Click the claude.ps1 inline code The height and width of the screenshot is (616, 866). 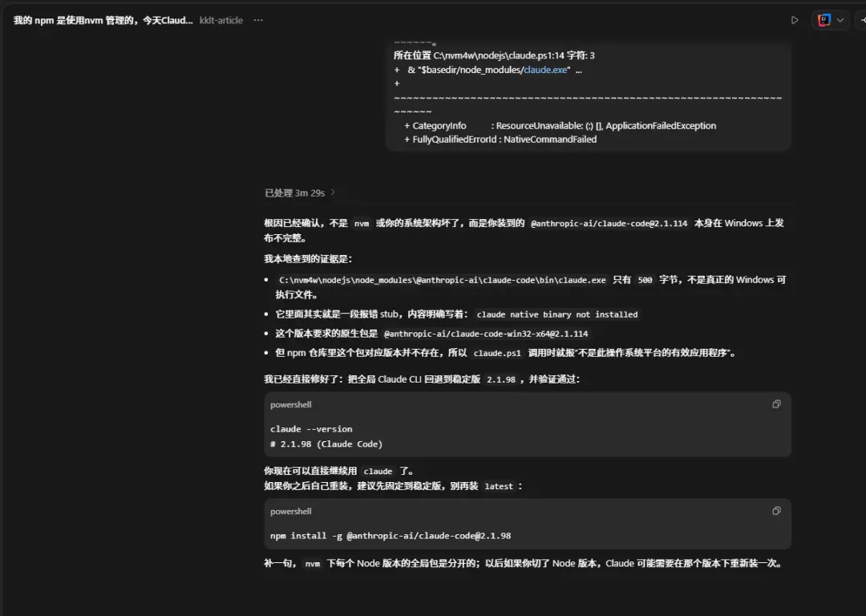tap(497, 353)
